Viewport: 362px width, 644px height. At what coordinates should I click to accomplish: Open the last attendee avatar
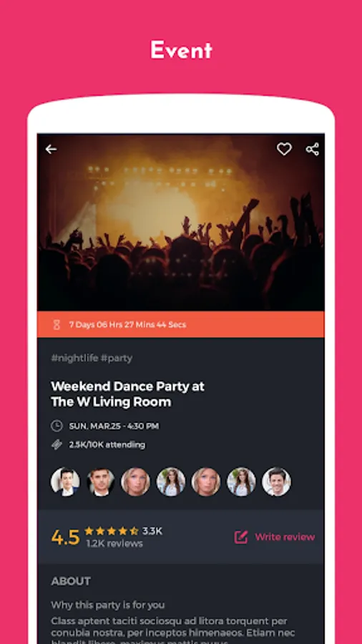[277, 482]
